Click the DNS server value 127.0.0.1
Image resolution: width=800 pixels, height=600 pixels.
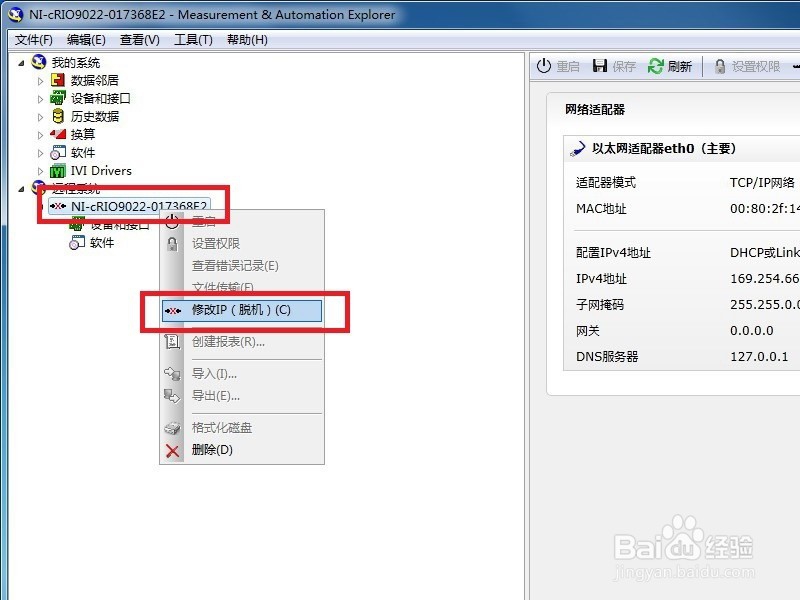coord(759,356)
